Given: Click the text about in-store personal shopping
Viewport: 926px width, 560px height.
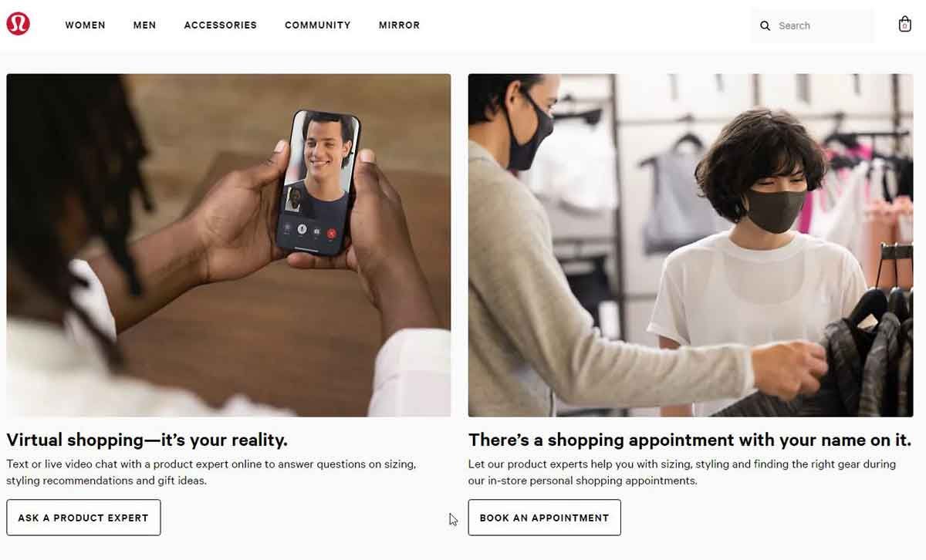Looking at the screenshot, I should coord(682,472).
